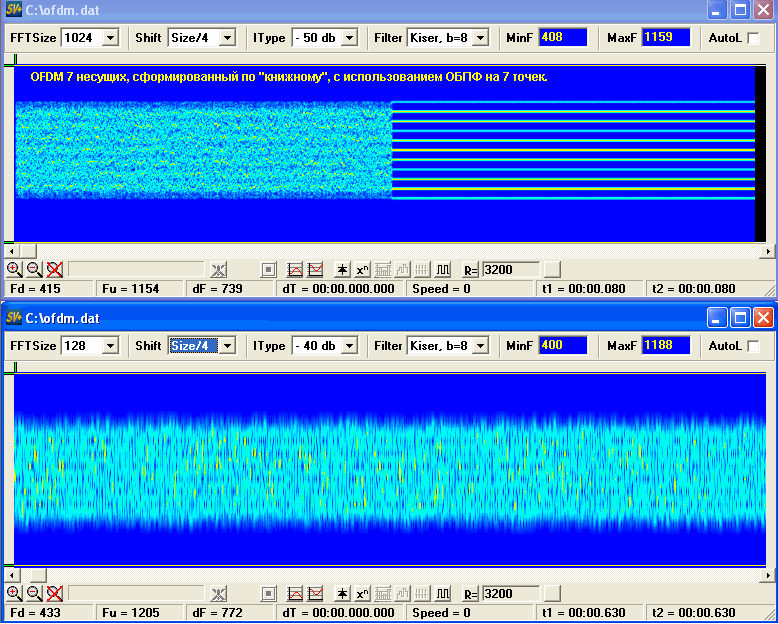
Task: Enable AutoL checkbox in lower window
Action: (753, 346)
